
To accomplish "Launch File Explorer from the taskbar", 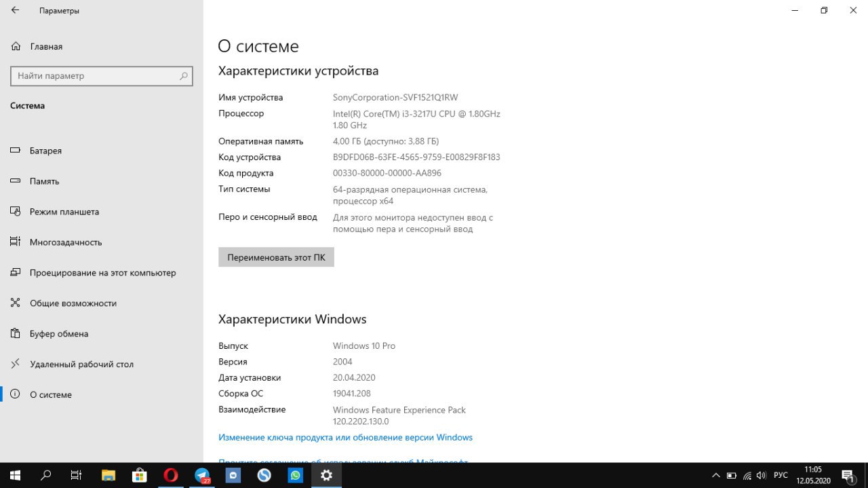I will tap(108, 475).
